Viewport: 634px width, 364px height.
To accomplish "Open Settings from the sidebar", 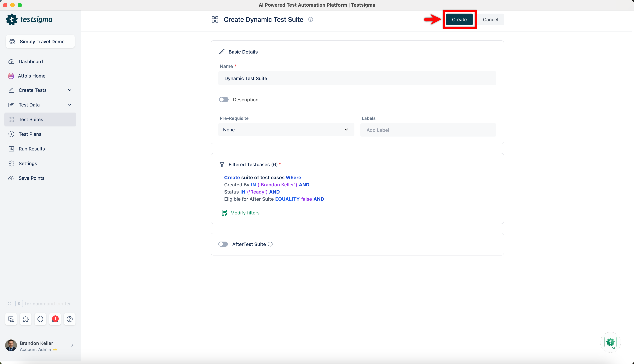I will point(28,163).
